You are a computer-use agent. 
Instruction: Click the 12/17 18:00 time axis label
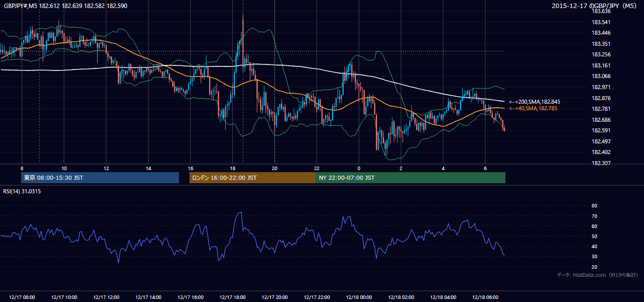[x=232, y=297]
